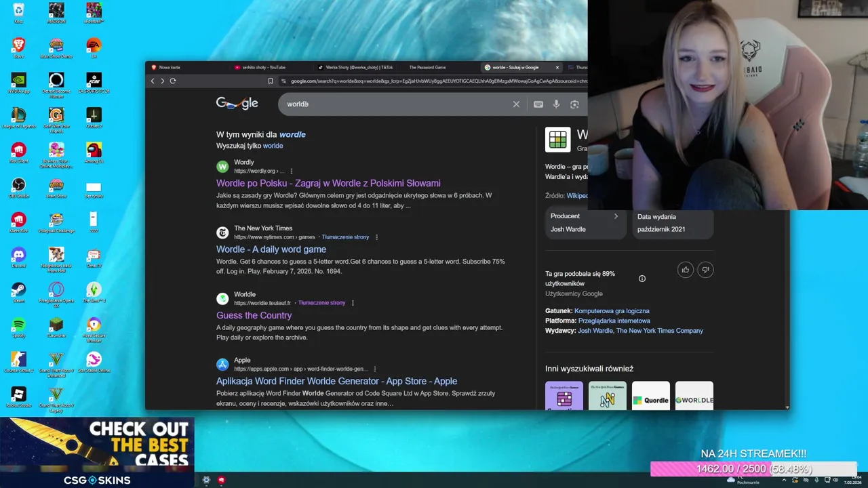Click 'Tłumaczenie strony' for New York Times

[x=345, y=237]
